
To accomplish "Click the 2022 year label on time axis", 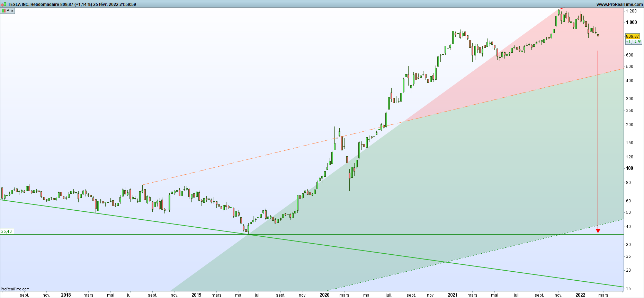I will [580, 295].
